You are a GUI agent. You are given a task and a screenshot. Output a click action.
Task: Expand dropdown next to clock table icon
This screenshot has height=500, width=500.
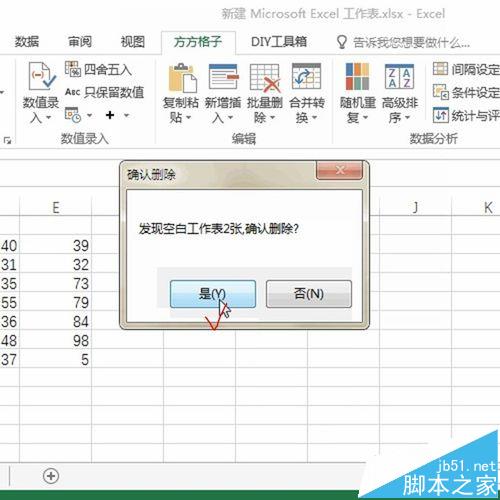89,116
